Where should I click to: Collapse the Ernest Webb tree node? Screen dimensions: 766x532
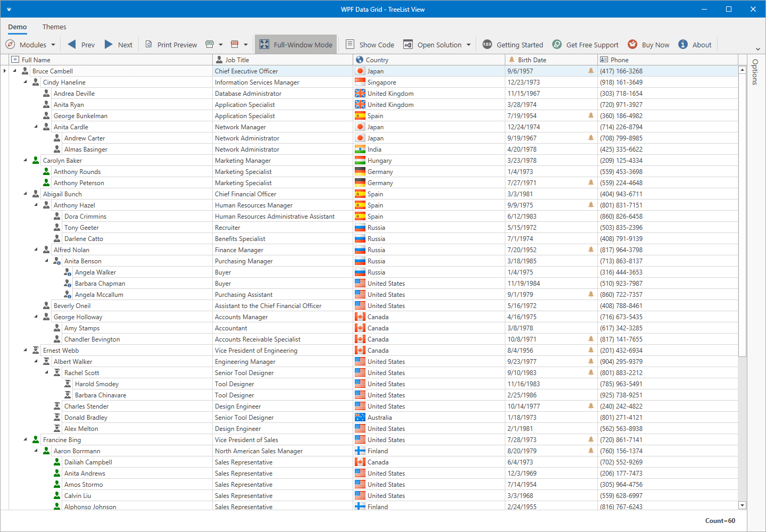point(25,350)
